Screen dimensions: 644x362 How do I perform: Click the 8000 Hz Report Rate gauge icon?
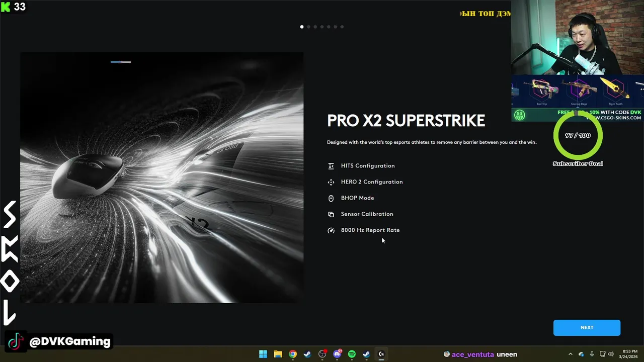click(x=331, y=230)
